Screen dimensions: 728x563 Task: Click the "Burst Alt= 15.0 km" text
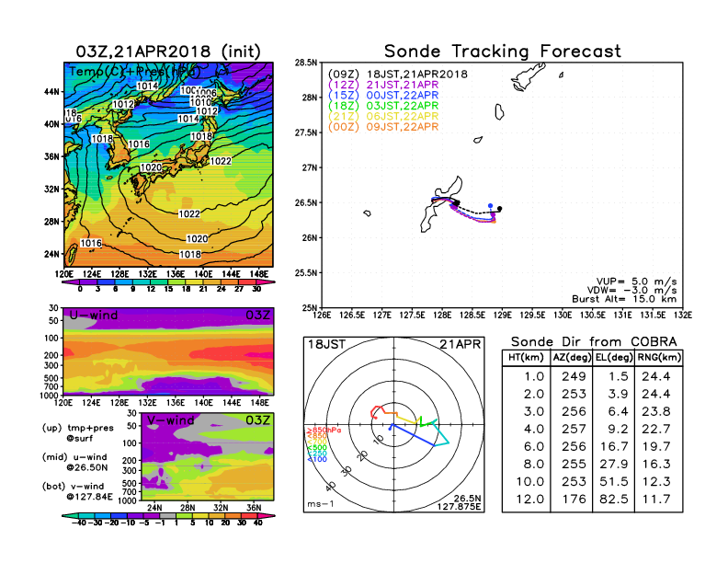click(x=624, y=299)
